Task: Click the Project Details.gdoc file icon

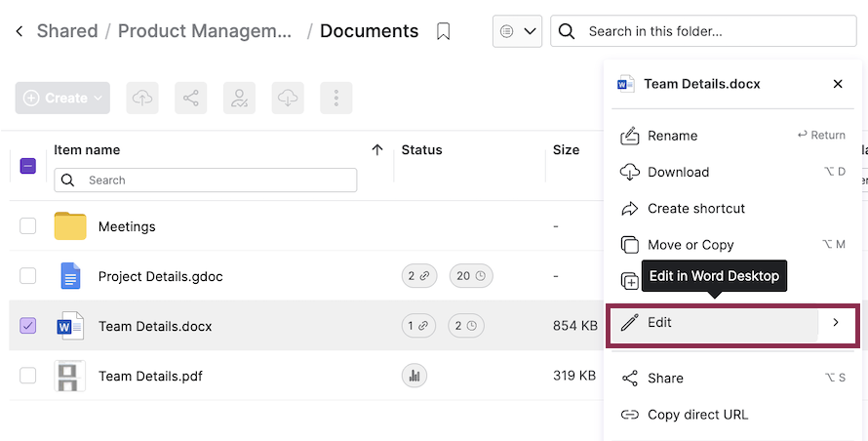Action: click(69, 276)
